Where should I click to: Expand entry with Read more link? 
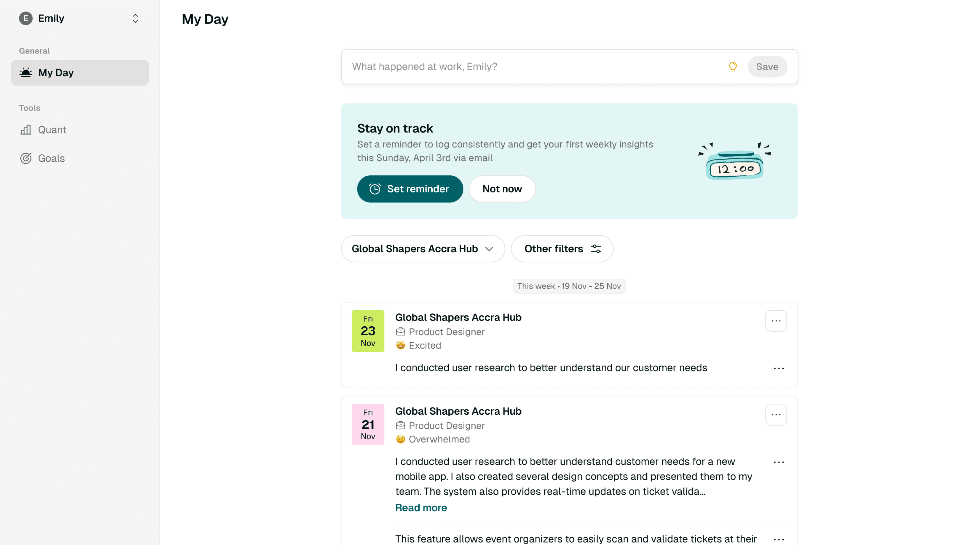click(421, 508)
